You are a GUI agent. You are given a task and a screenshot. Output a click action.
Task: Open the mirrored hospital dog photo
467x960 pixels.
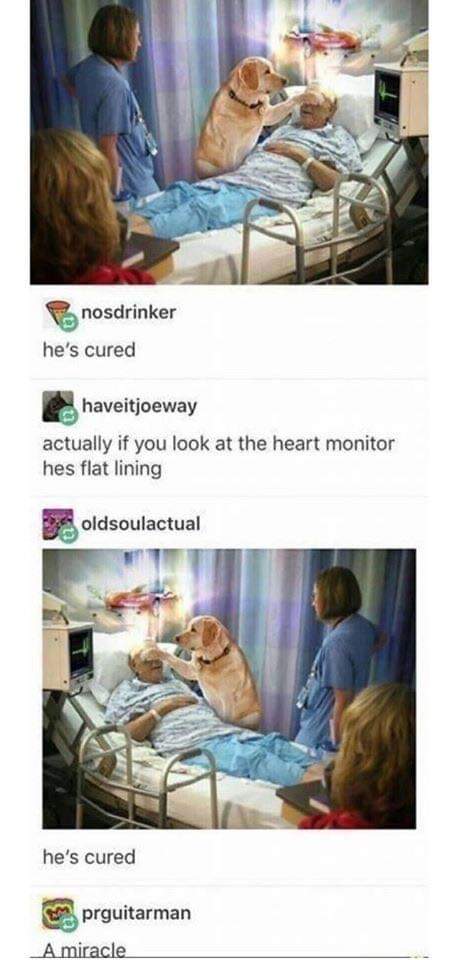(x=229, y=689)
